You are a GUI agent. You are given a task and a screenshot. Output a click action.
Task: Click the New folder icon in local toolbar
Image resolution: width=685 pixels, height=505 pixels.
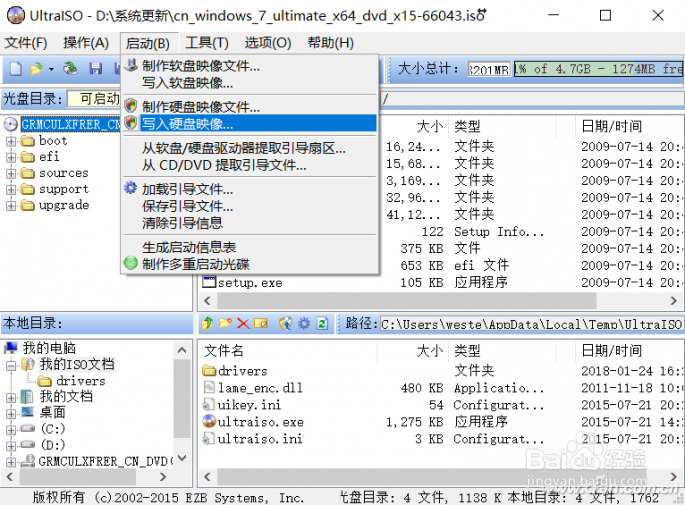tap(225, 324)
